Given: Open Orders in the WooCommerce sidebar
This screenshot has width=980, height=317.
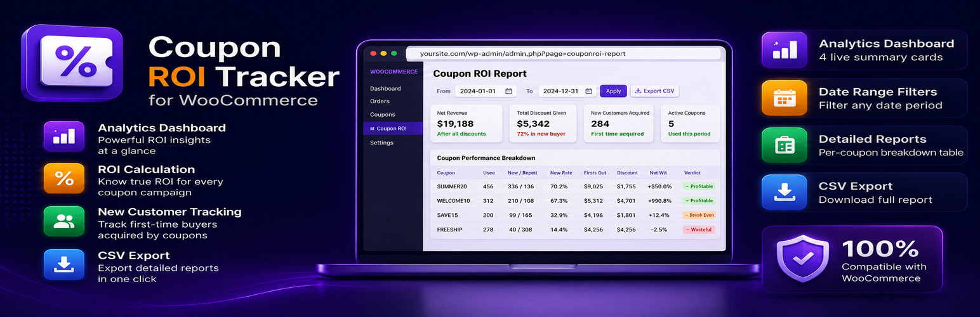Looking at the screenshot, I should pyautogui.click(x=380, y=101).
